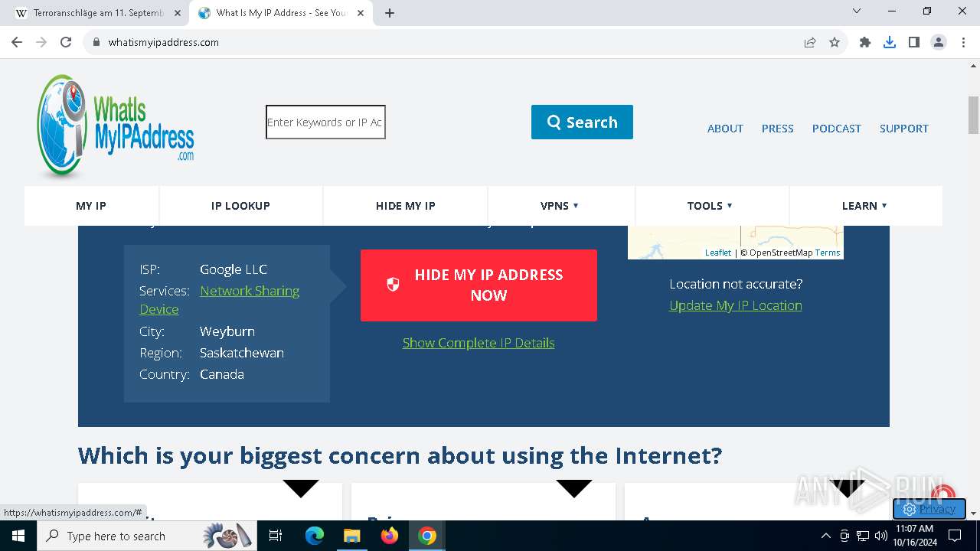Click the taskbar Type here to search box
The height and width of the screenshot is (551, 980).
pos(145,536)
